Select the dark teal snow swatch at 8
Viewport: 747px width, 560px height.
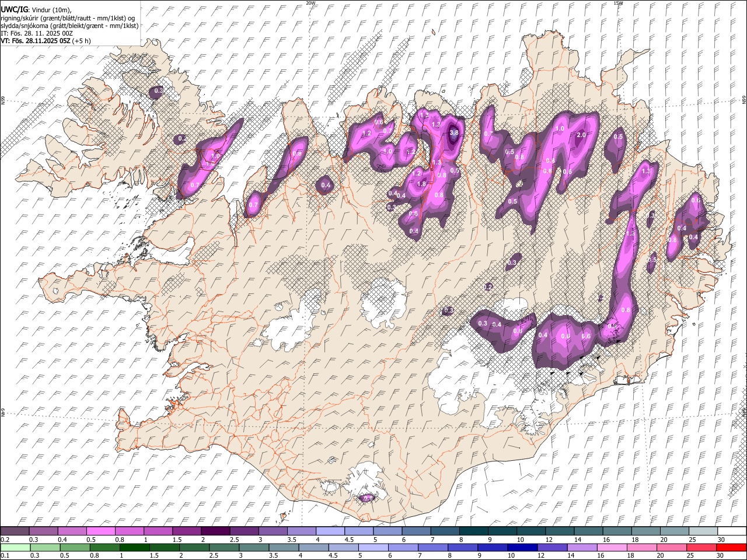pyautogui.click(x=473, y=531)
